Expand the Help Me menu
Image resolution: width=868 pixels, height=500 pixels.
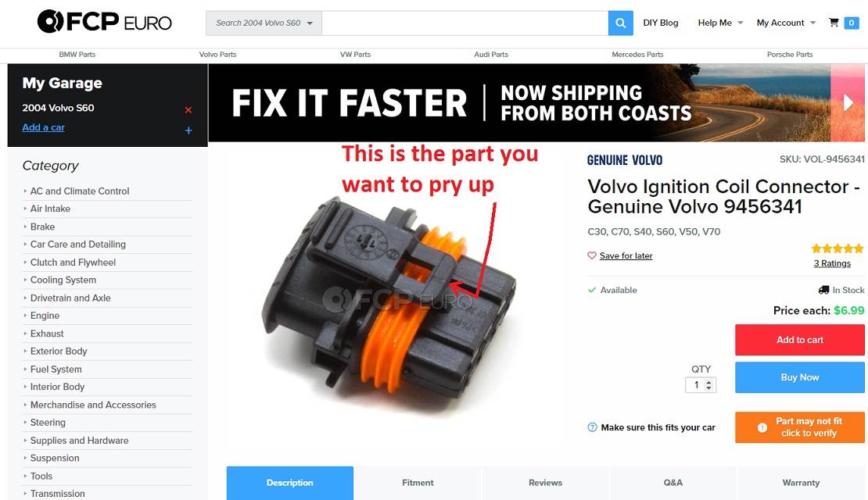[x=720, y=23]
